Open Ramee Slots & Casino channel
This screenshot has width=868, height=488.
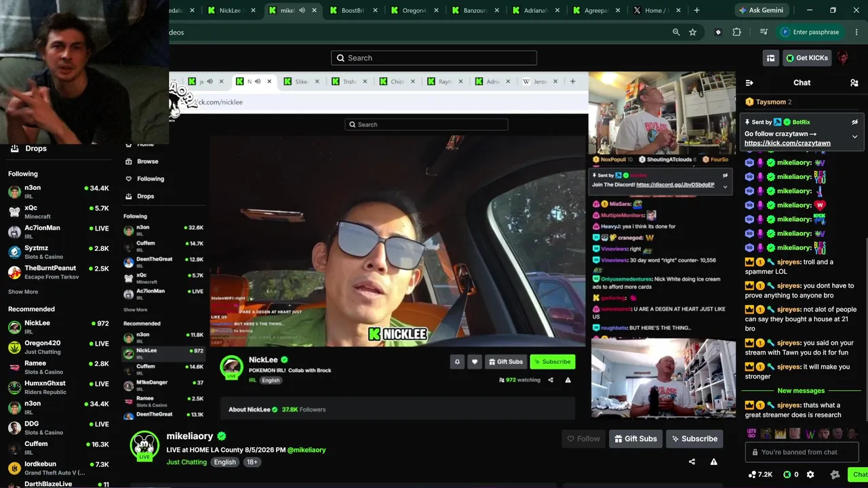[x=58, y=367]
